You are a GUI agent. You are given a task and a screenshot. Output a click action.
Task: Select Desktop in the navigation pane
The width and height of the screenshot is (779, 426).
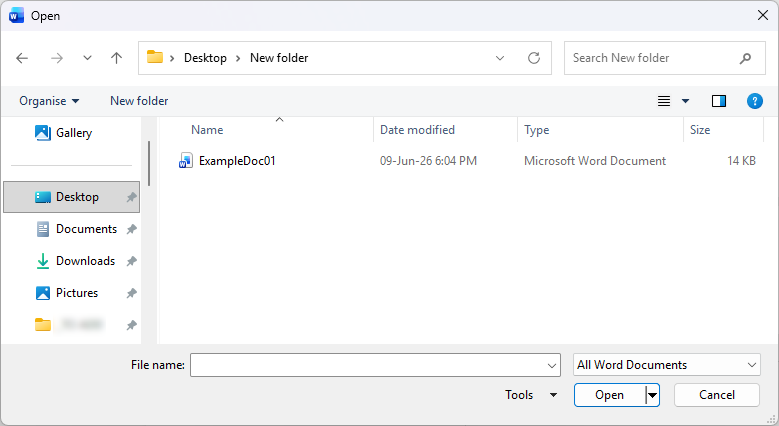tap(72, 197)
